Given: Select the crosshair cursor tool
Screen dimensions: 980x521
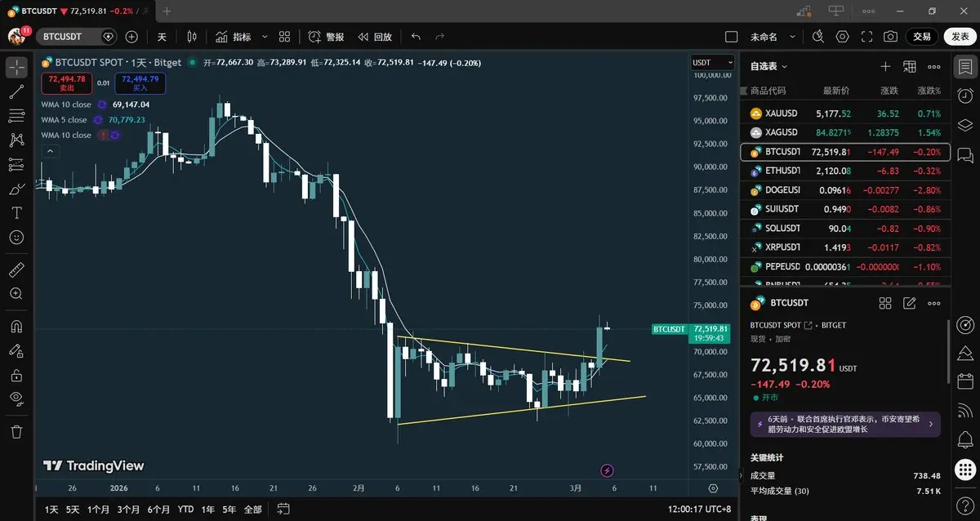Looking at the screenshot, I should 16,68.
